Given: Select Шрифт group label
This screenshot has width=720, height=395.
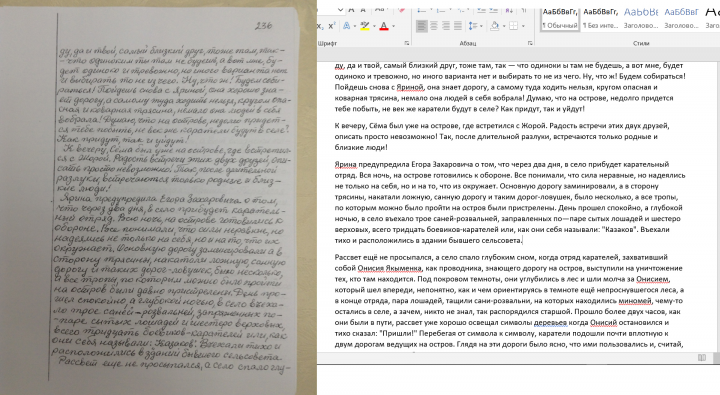Looking at the screenshot, I should point(327,43).
